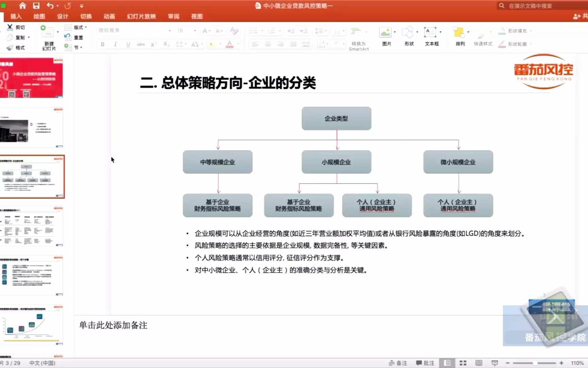Apply yellow text highlight color

[x=212, y=44]
